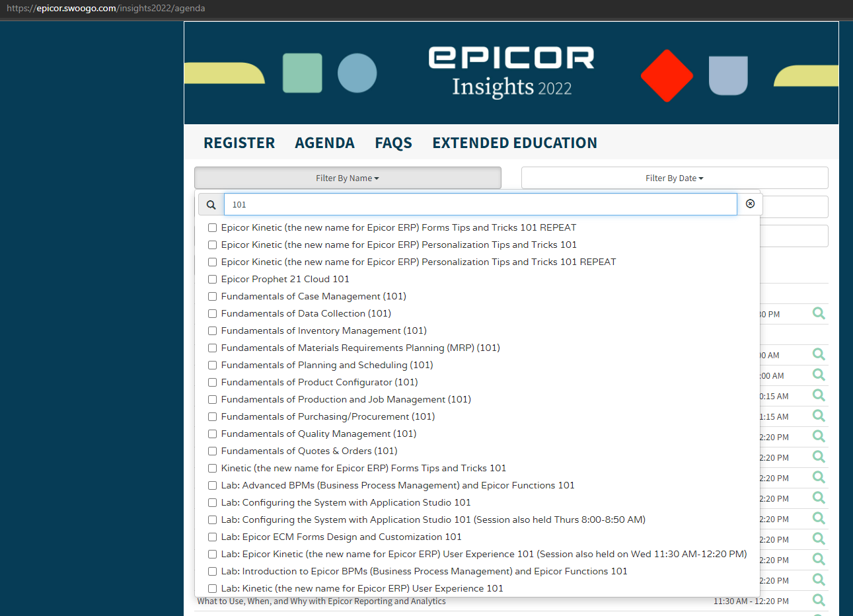
Task: Check Epicor Prophet 21 Cloud 101
Action: [x=212, y=279]
